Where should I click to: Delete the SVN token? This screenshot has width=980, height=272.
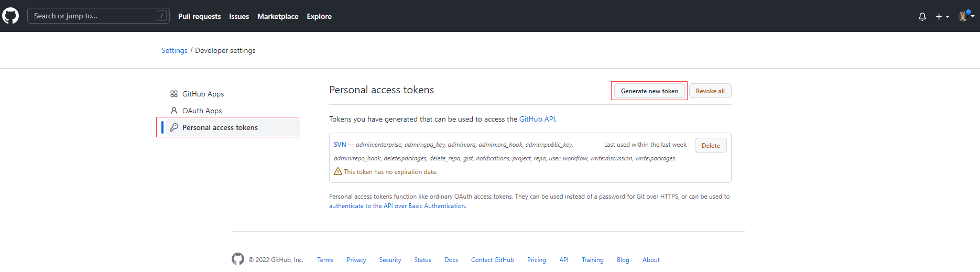pos(711,145)
